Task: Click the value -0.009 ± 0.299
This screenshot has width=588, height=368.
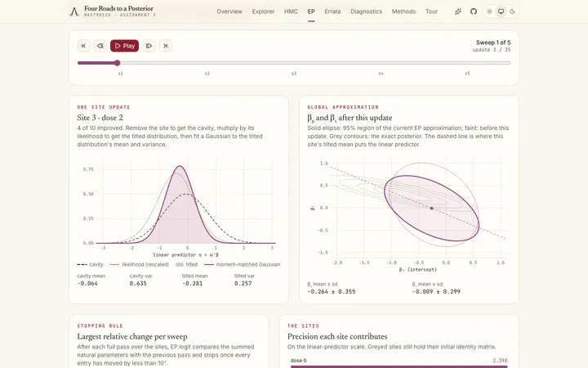Action: pyautogui.click(x=436, y=292)
